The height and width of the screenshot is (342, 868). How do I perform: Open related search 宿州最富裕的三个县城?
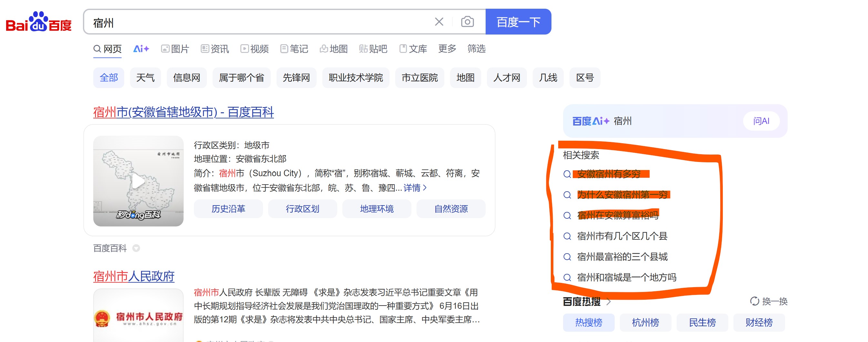(x=622, y=257)
